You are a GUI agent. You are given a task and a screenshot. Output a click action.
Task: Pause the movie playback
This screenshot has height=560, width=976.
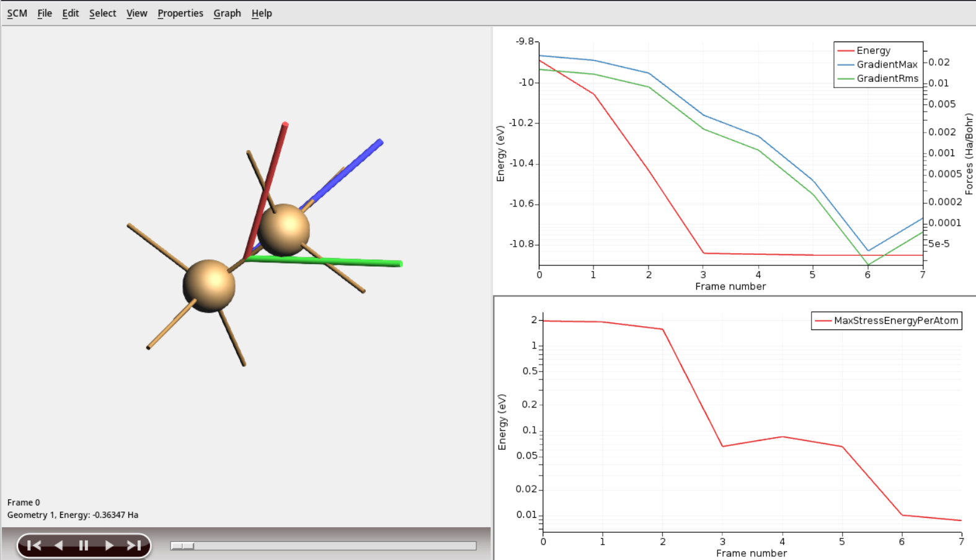(84, 545)
